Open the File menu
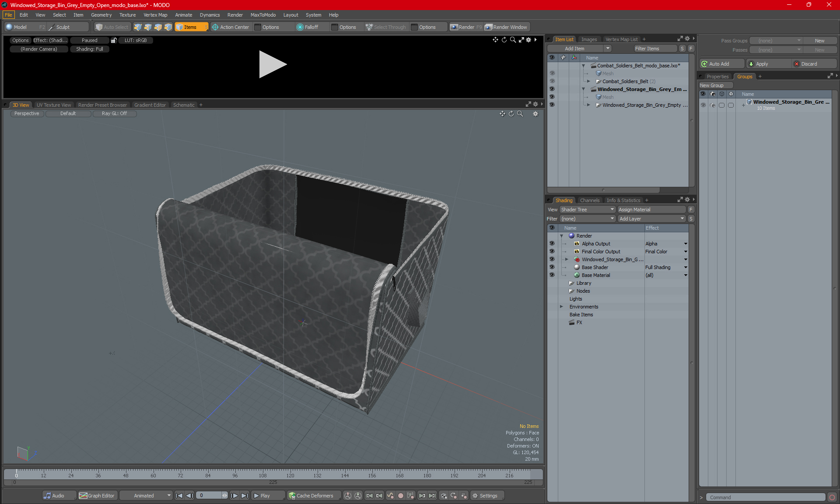Viewport: 840px width, 504px height. coord(8,15)
